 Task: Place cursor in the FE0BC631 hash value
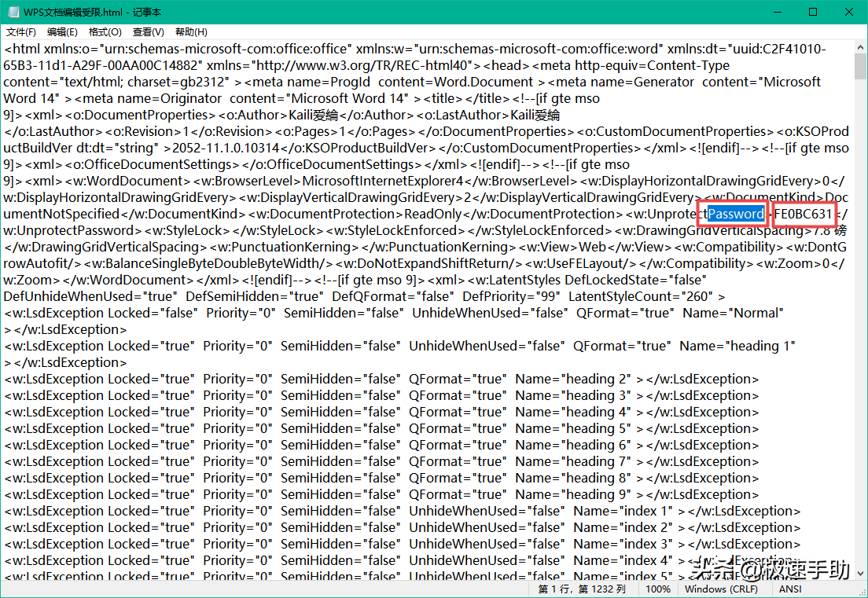pyautogui.click(x=803, y=214)
